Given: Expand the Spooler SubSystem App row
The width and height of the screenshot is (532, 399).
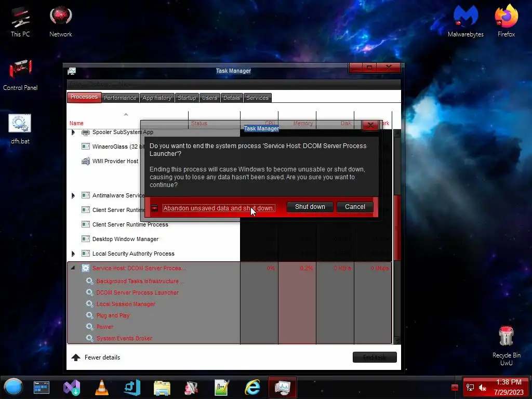Looking at the screenshot, I should pos(73,132).
